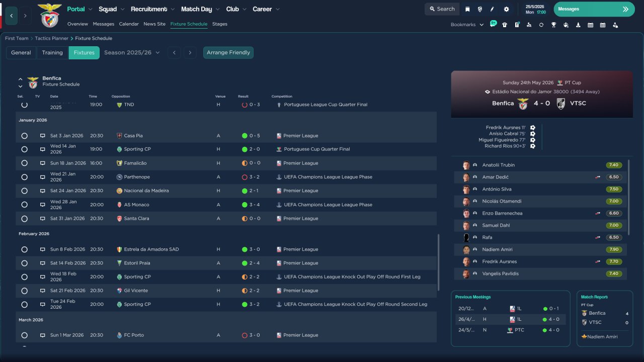Viewport: 644px width, 362px height.
Task: Click the TV icon for Casa Pia fixture
Action: tap(43, 136)
